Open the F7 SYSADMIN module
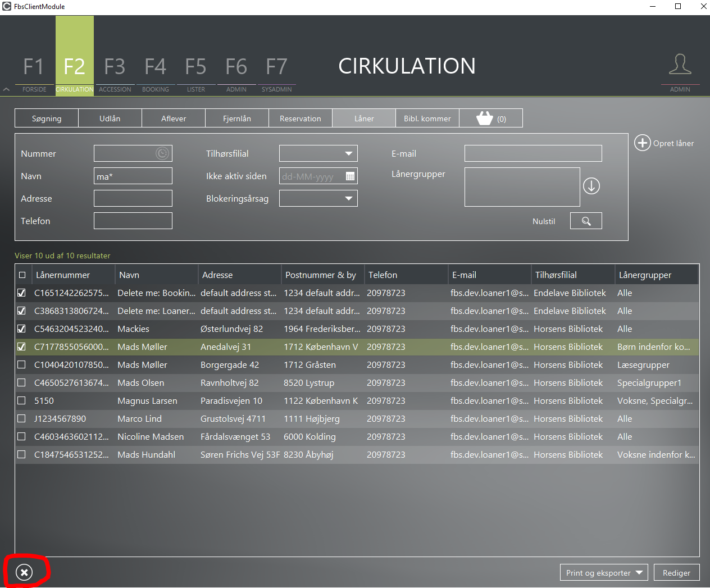The height and width of the screenshot is (588, 710). (277, 73)
